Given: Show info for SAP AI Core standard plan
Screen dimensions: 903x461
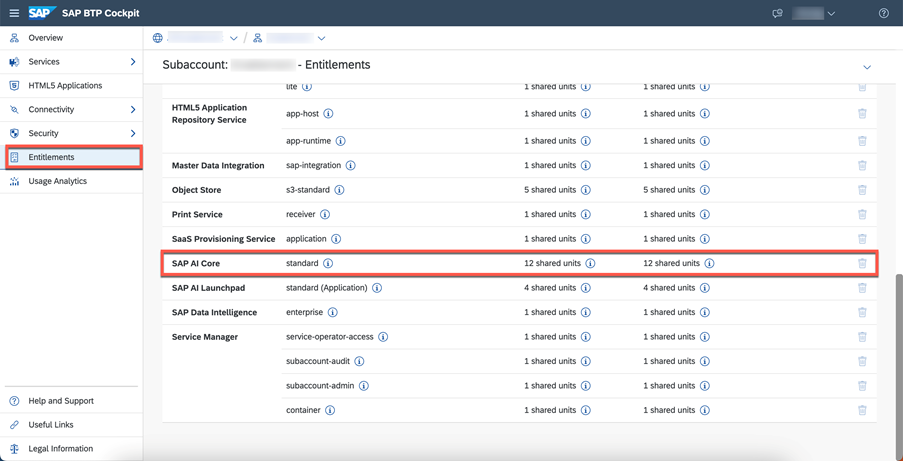Looking at the screenshot, I should click(x=328, y=263).
